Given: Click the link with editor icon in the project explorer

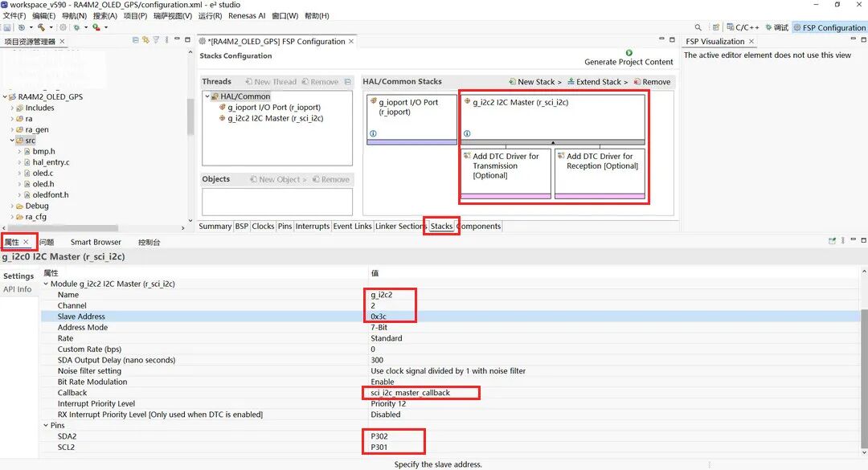Looking at the screenshot, I should pyautogui.click(x=145, y=40).
